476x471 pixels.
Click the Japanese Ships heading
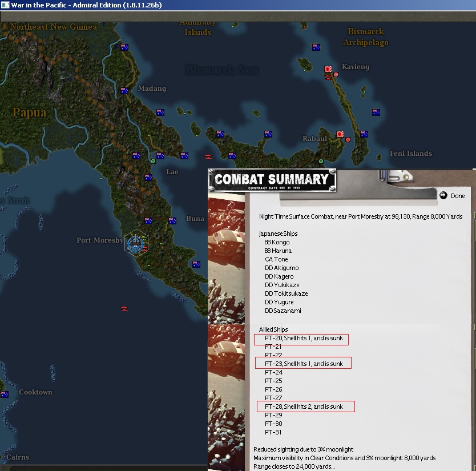coord(278,234)
